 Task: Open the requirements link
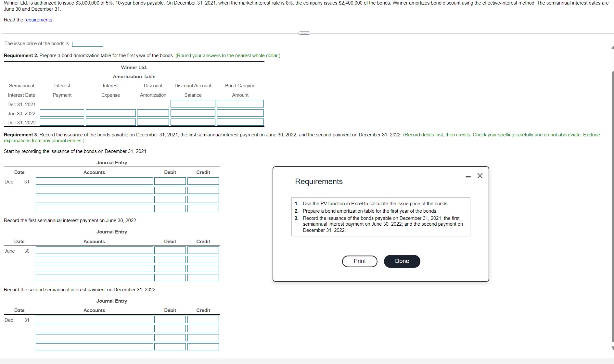(38, 20)
